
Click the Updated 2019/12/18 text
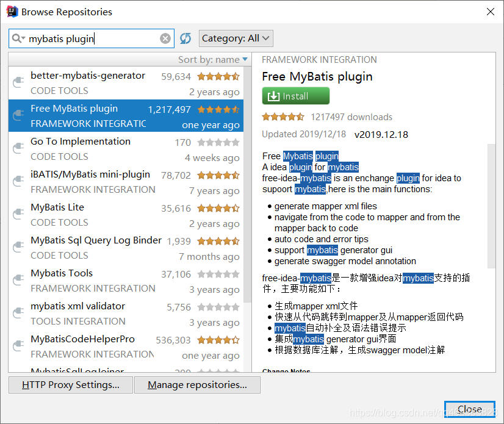point(304,134)
